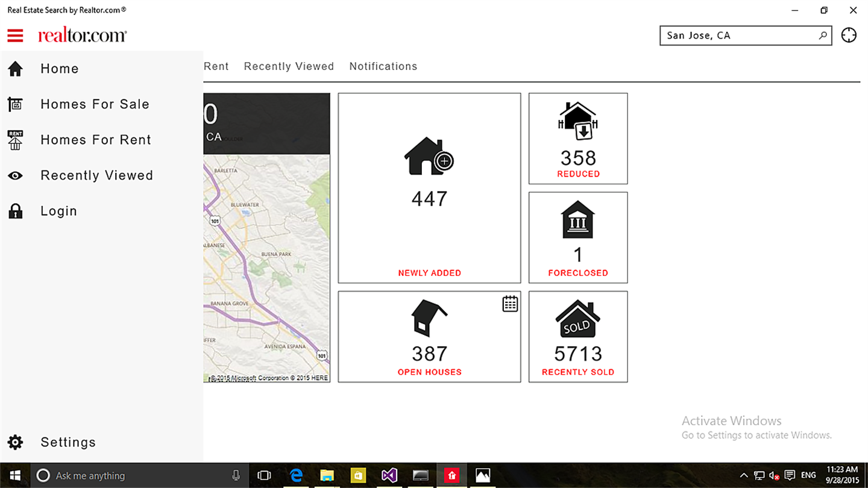Open the Windows Store taskbar icon
The height and width of the screenshot is (488, 868).
coord(358,475)
